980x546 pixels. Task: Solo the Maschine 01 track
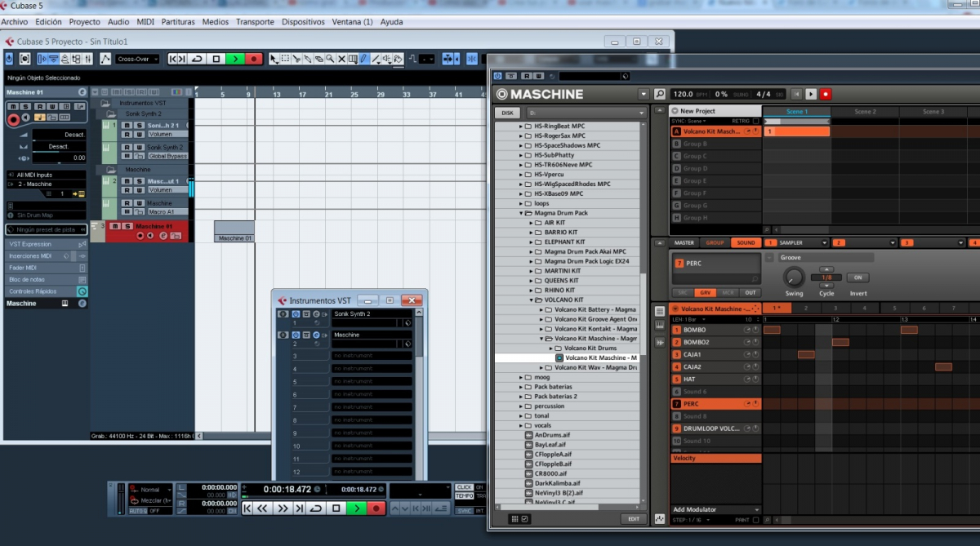pyautogui.click(x=126, y=226)
